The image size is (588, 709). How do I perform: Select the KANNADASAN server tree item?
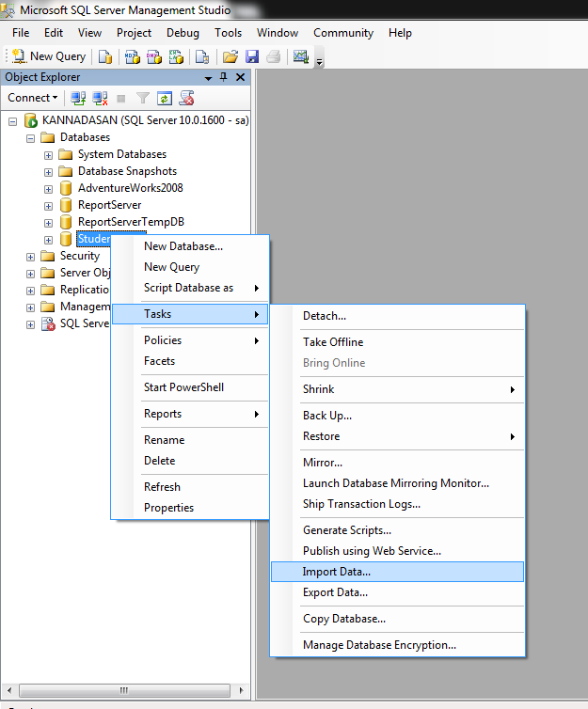point(145,120)
